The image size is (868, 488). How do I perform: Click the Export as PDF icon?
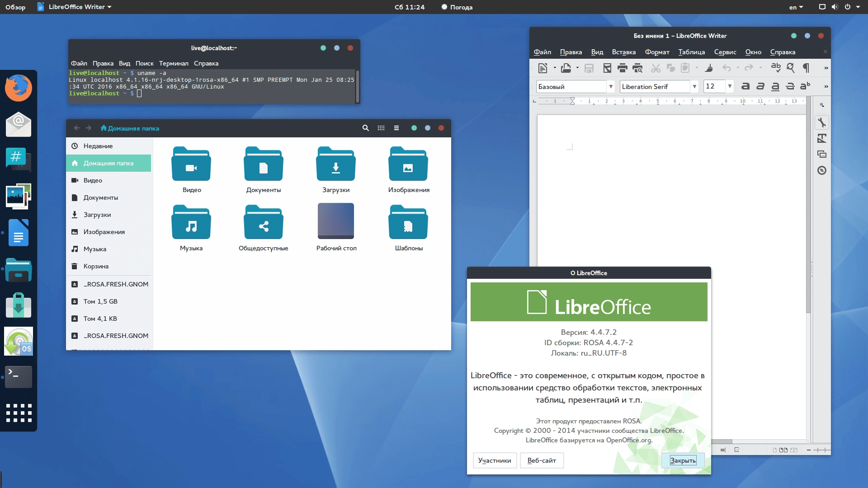607,68
